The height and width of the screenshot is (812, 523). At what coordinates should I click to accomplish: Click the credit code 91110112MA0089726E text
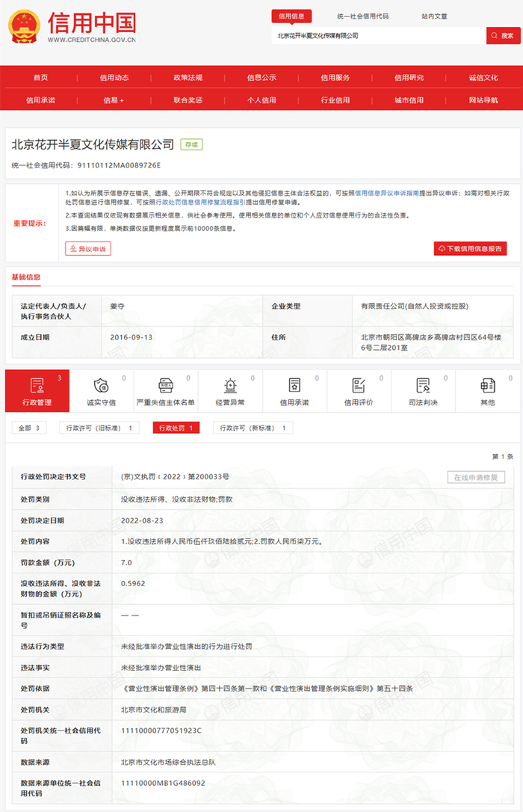click(119, 165)
